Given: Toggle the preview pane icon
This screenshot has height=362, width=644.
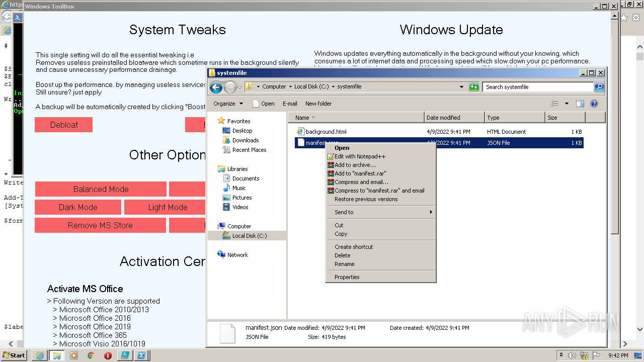Looking at the screenshot, I should click(x=580, y=104).
